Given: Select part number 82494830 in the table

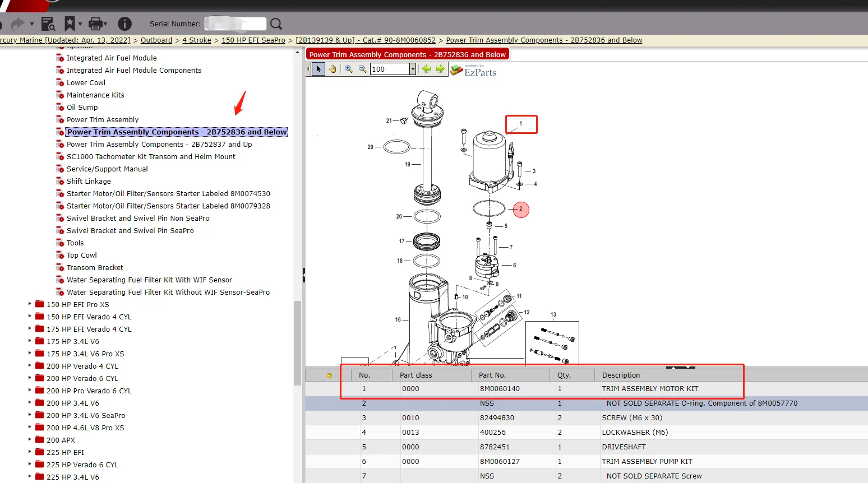Looking at the screenshot, I should pos(497,418).
